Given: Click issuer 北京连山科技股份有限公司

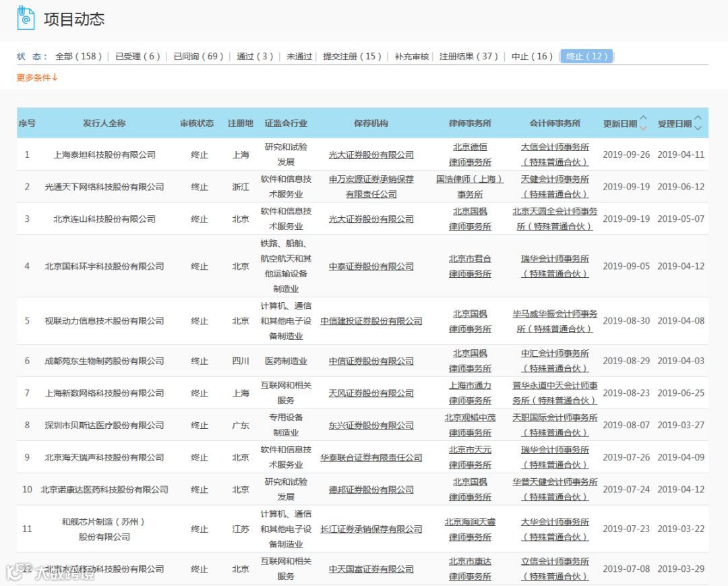Looking at the screenshot, I should (x=104, y=218).
